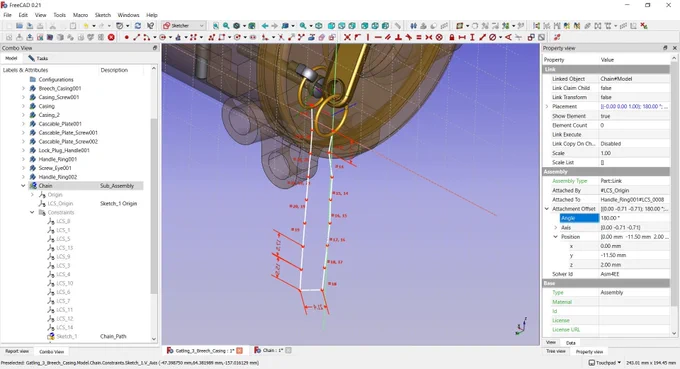Toggle driving/reference constraint icon
This screenshot has width=680, height=369.
coord(531,37)
